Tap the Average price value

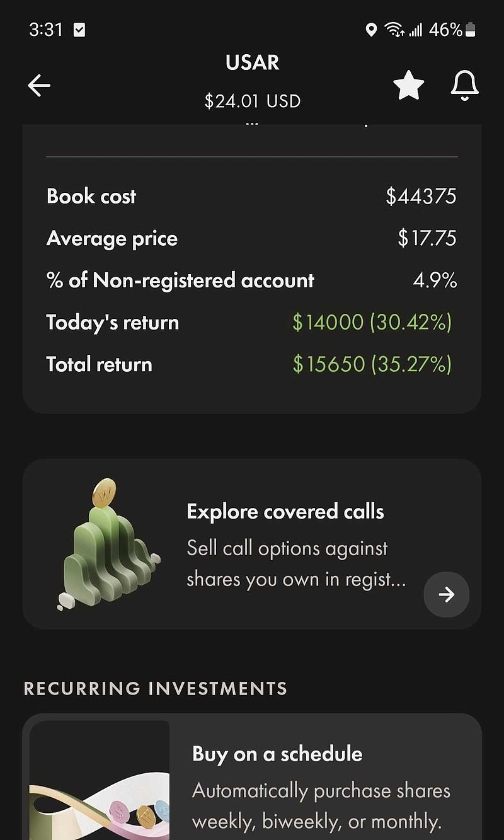pyautogui.click(x=427, y=238)
